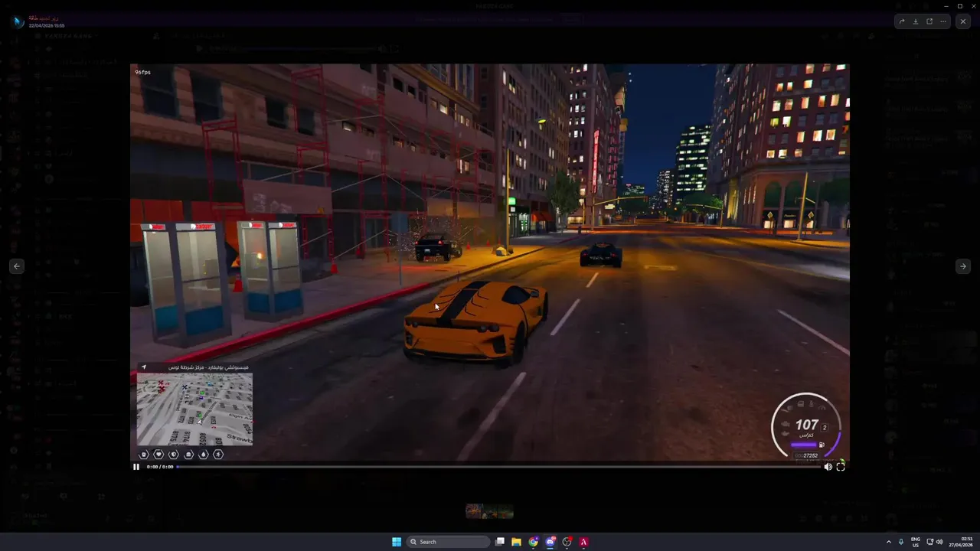The image size is (980, 551).
Task: Open the poster's avatar at top left
Action: pos(18,21)
